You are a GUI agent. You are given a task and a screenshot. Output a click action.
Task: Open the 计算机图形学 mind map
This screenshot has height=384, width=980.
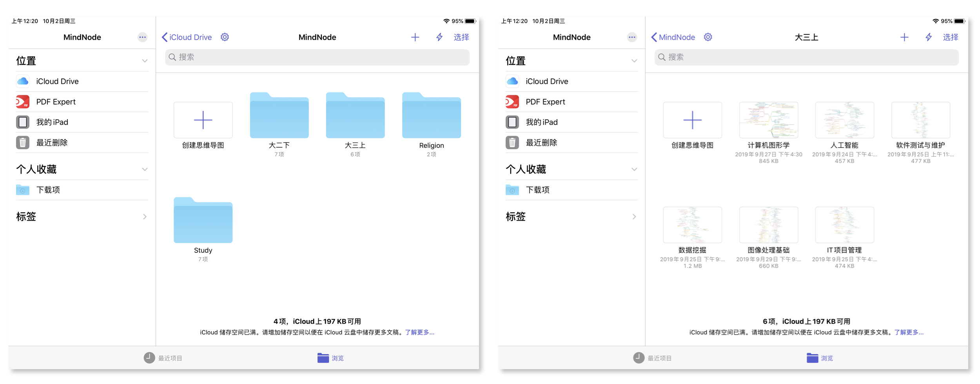(768, 120)
